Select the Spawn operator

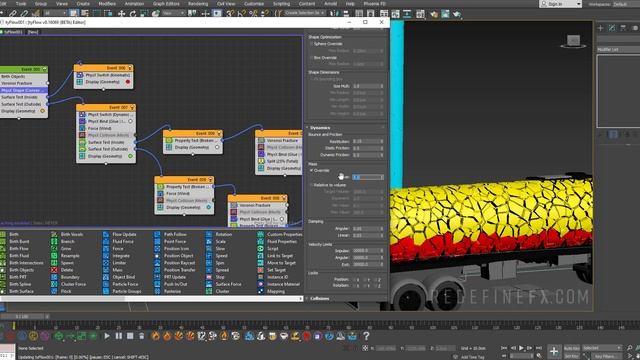63,263
